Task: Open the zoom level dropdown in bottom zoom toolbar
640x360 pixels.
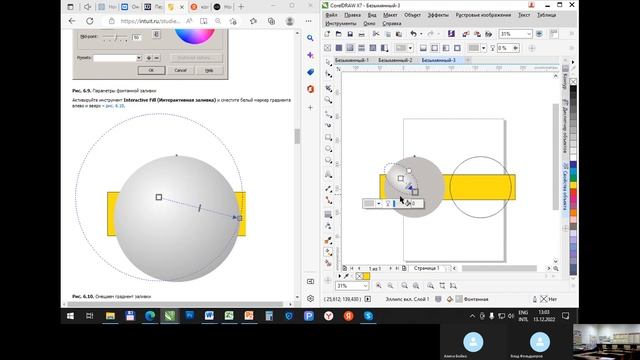Action: [x=365, y=286]
